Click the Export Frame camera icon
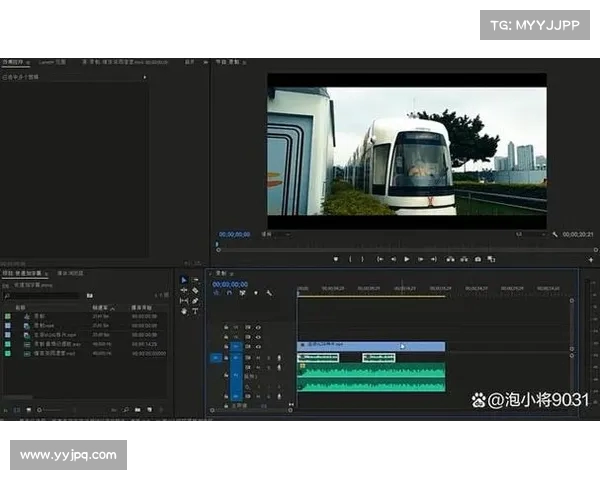600x480 pixels. point(478,259)
